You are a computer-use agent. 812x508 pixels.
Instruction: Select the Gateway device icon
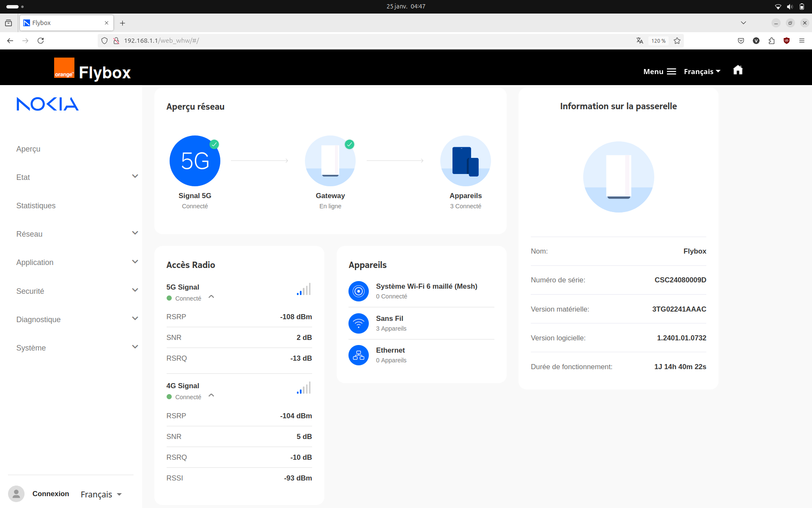pos(330,161)
